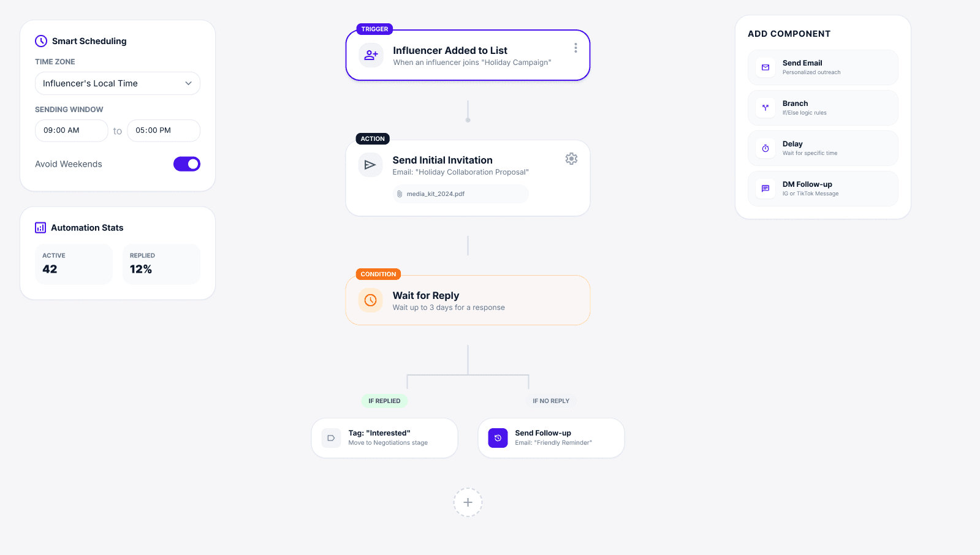Screen dimensions: 980x555
Task: Open the gear settings on Send Initial Invitation
Action: point(571,159)
